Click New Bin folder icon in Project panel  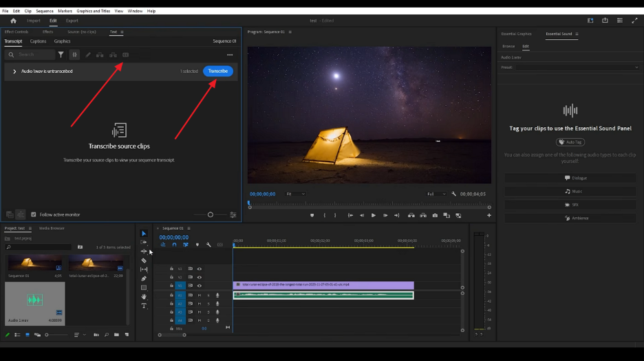(x=117, y=335)
